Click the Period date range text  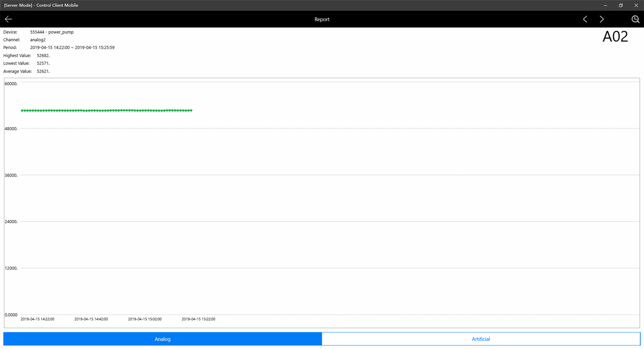point(72,47)
